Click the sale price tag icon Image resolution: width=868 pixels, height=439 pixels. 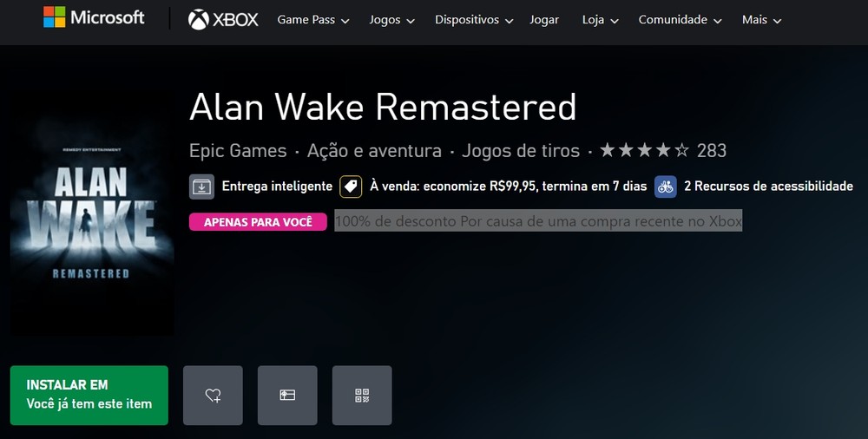tap(351, 187)
